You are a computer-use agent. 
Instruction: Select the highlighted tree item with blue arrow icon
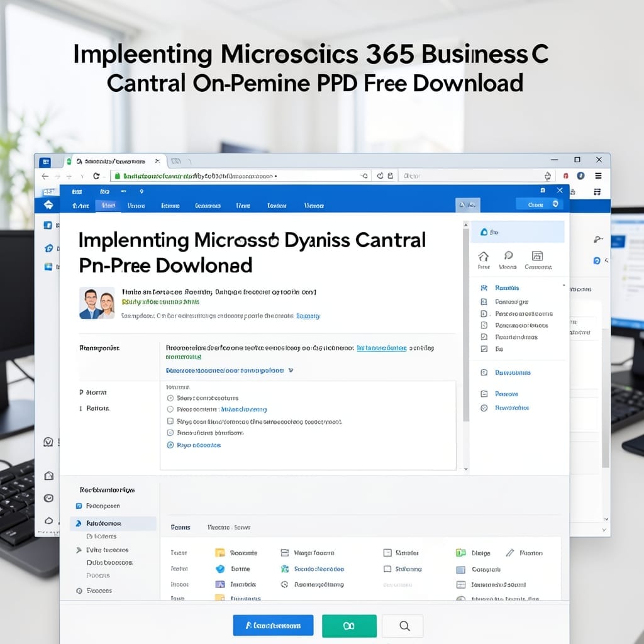tap(113, 523)
